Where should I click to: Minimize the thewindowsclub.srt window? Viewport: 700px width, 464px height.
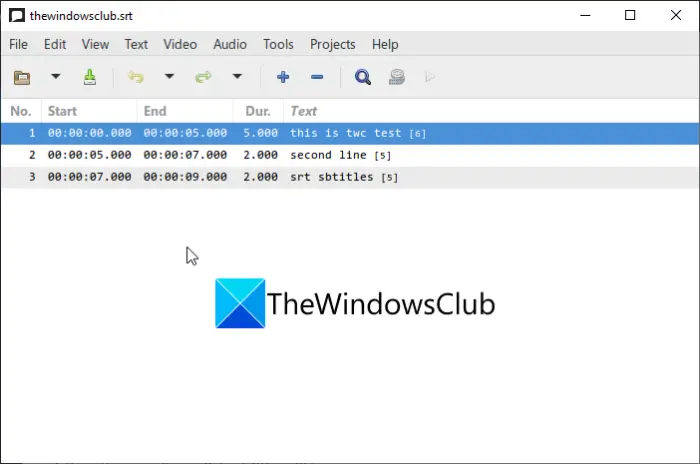click(x=585, y=15)
